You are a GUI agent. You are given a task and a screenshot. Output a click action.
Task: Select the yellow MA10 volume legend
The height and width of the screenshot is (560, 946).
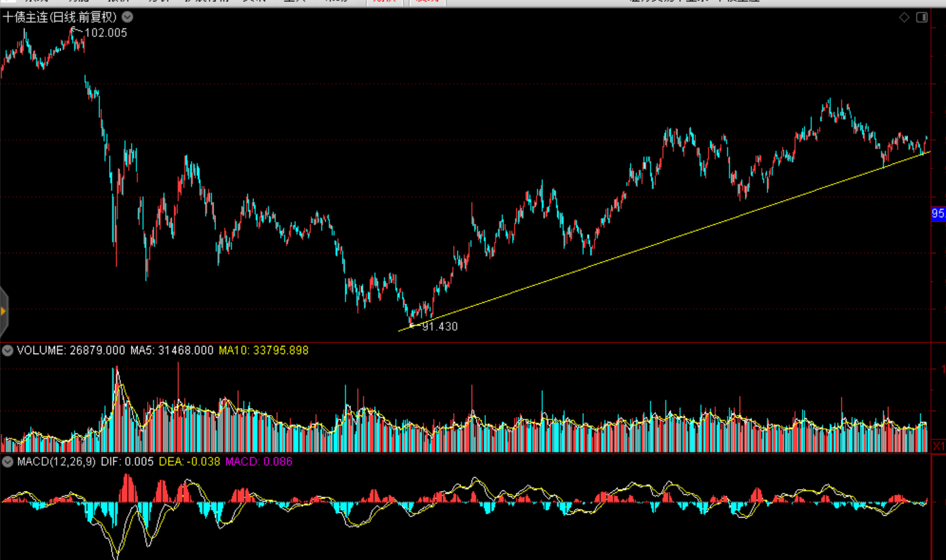pyautogui.click(x=263, y=350)
